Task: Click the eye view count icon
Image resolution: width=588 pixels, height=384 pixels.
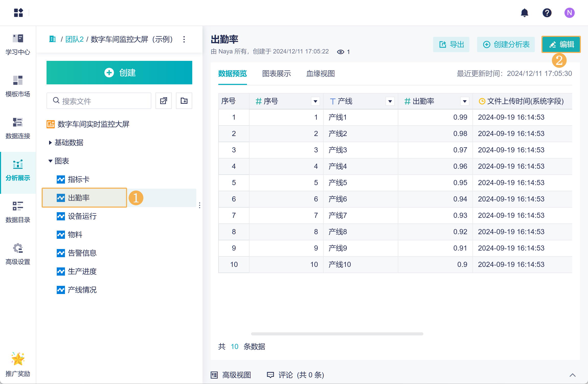Action: [x=340, y=52]
